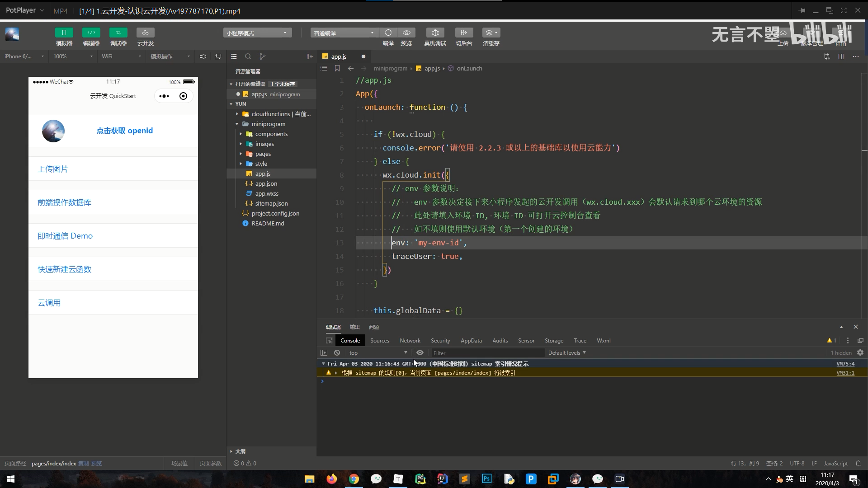This screenshot has height=488, width=868.
Task: Switch to the 问题 problems tab
Action: (x=373, y=327)
